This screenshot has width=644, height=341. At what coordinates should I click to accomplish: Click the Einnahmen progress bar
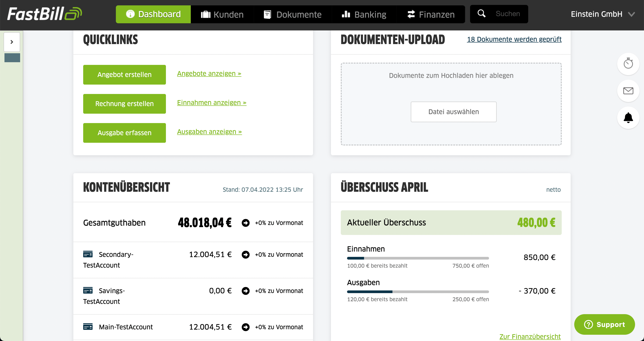417,258
